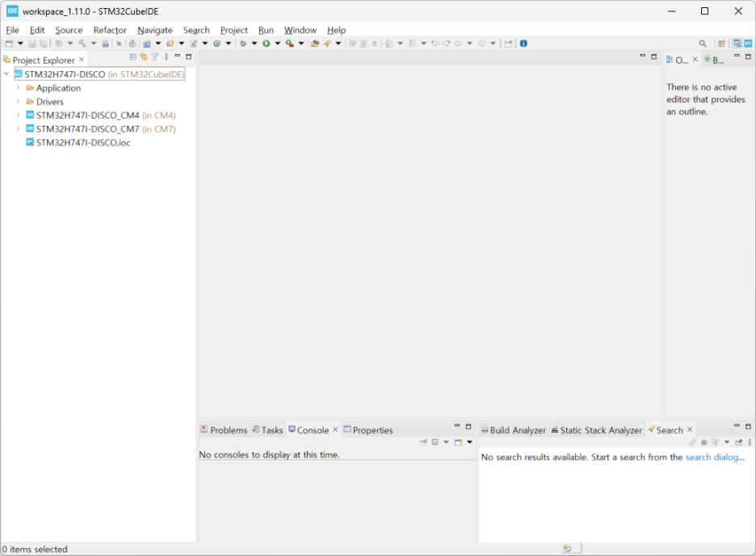Click the Information center blue 'i' icon
756x556 pixels.
[x=523, y=44]
